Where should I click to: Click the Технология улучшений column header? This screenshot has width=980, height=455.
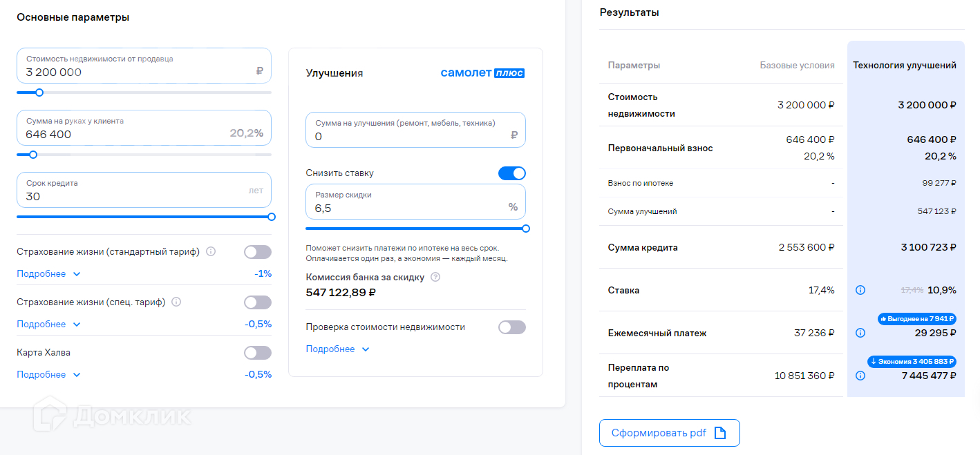pos(904,66)
